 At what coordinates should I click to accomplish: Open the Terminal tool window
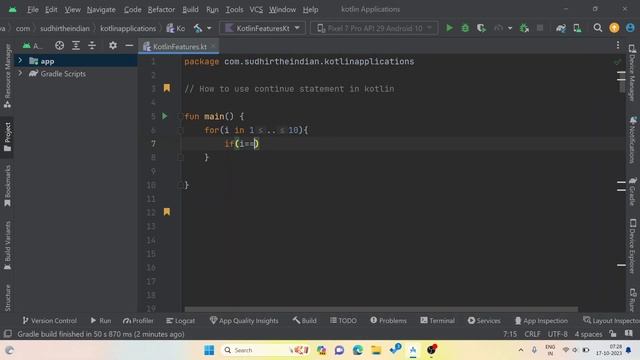pos(437,320)
